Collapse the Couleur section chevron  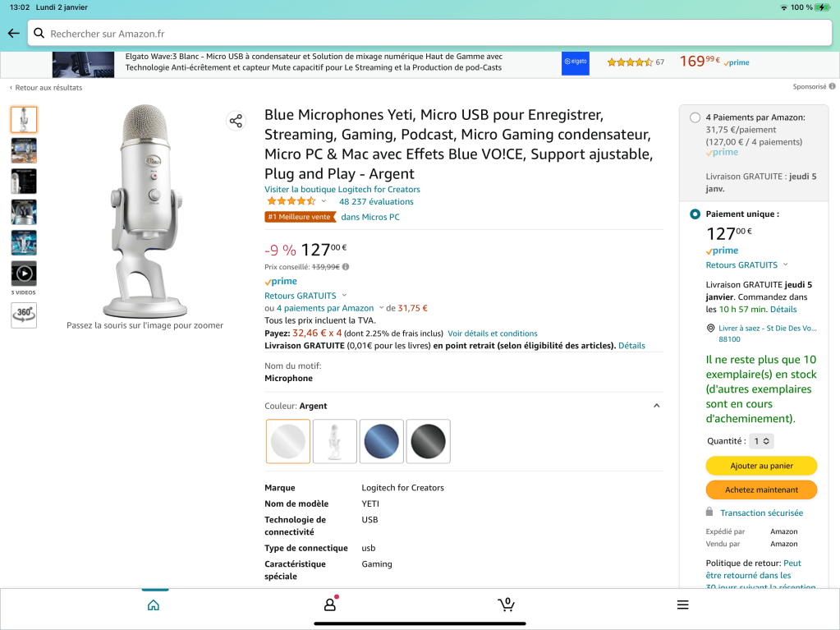click(656, 406)
